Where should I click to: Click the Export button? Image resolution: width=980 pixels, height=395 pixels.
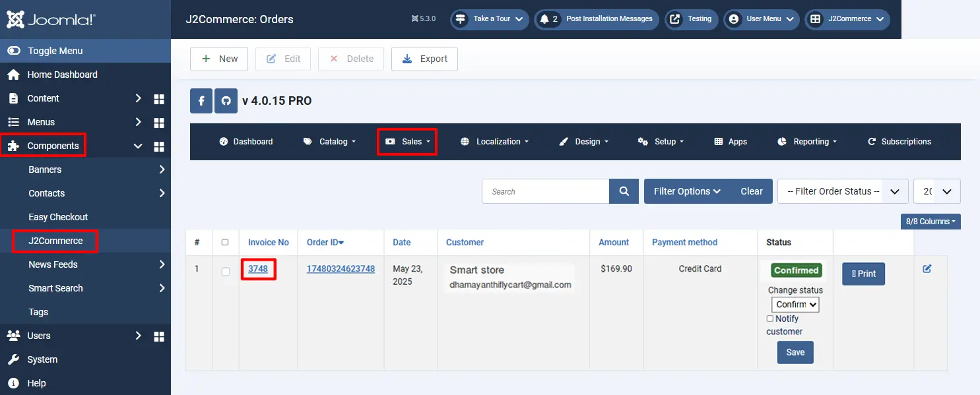click(424, 59)
